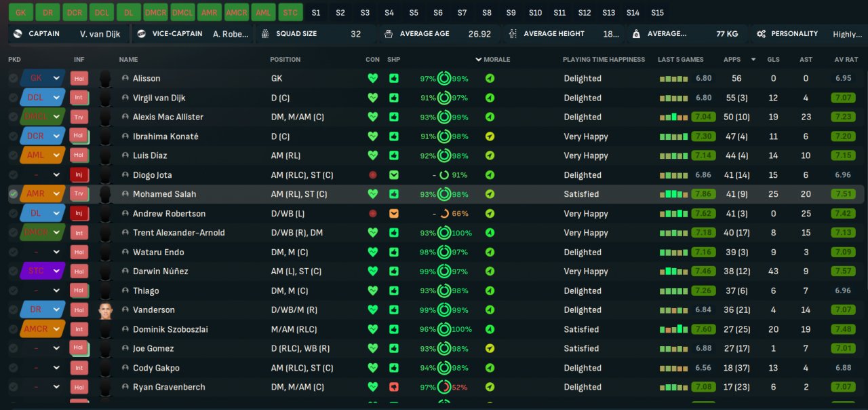This screenshot has height=410, width=868.
Task: Click Alisson's last 5 games form bars
Action: point(674,79)
